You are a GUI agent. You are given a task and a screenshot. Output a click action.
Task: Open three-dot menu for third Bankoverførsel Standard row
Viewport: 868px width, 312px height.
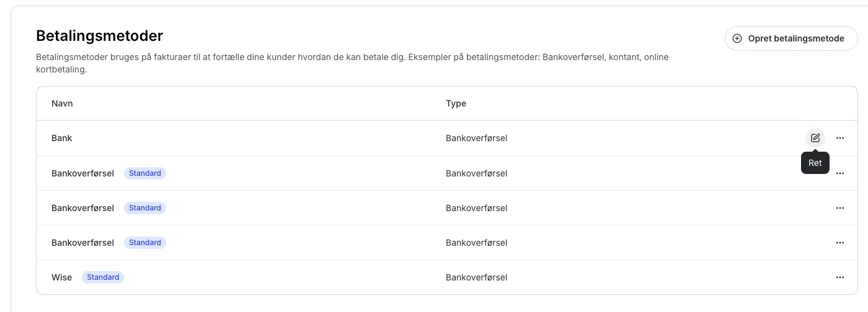click(840, 243)
